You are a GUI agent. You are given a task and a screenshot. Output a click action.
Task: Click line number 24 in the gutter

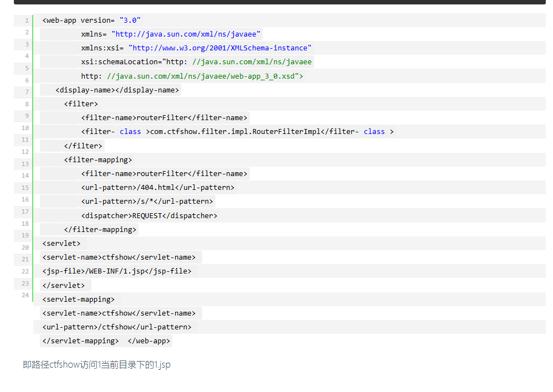click(25, 295)
